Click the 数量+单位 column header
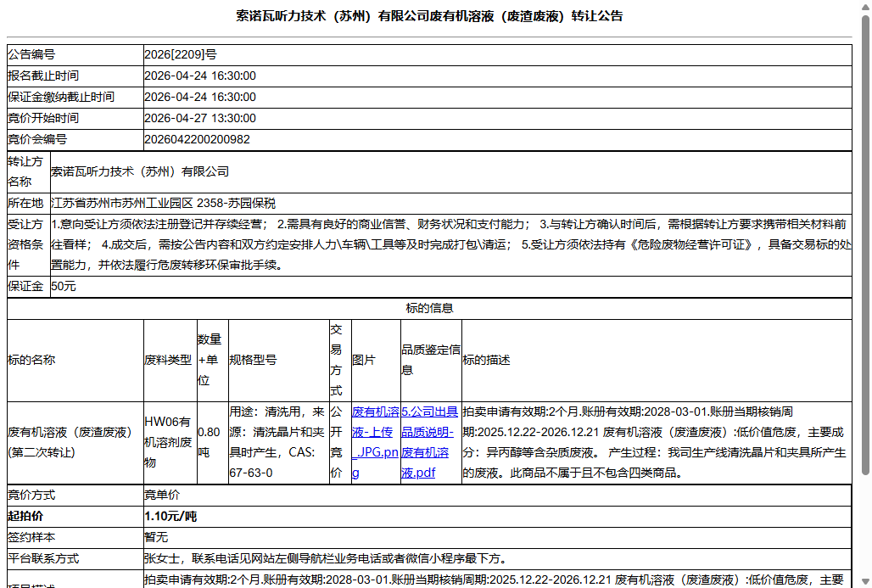The height and width of the screenshot is (588, 872). click(212, 360)
